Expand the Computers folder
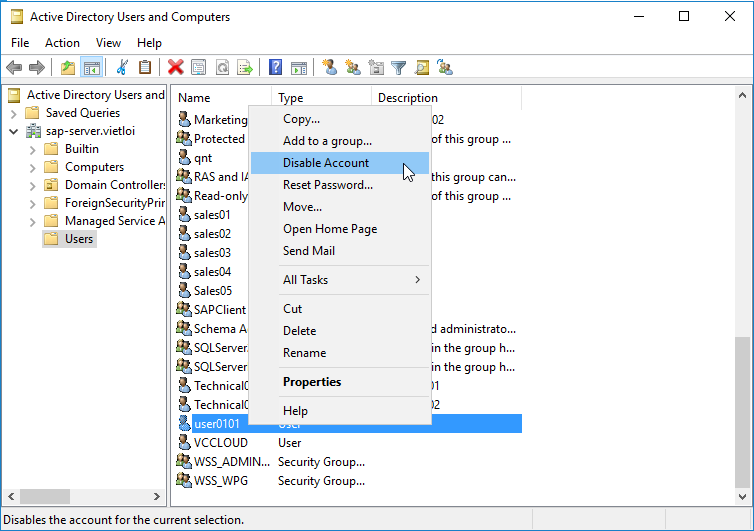Viewport: 754px width, 531px height. 32,167
